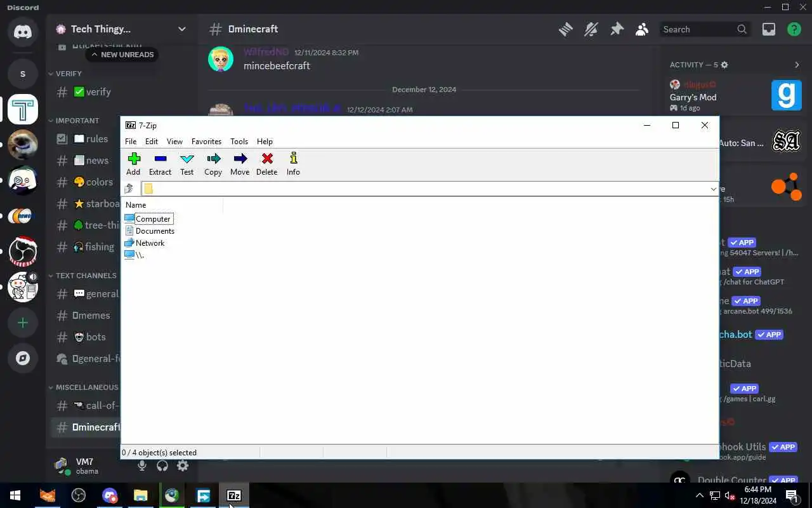Click the Info toolbar icon in 7-Zip
This screenshot has height=508, width=812.
pos(293,164)
